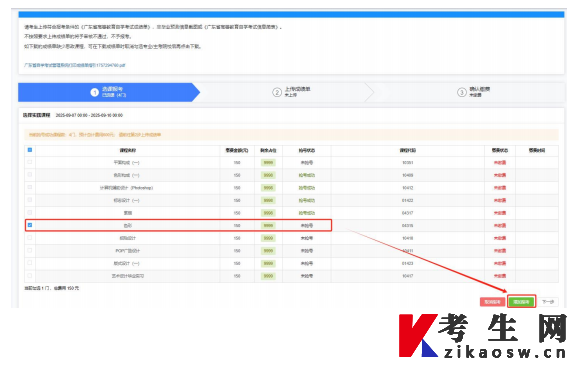Click course code 04317
Screen dimensions: 581x371
click(408, 213)
